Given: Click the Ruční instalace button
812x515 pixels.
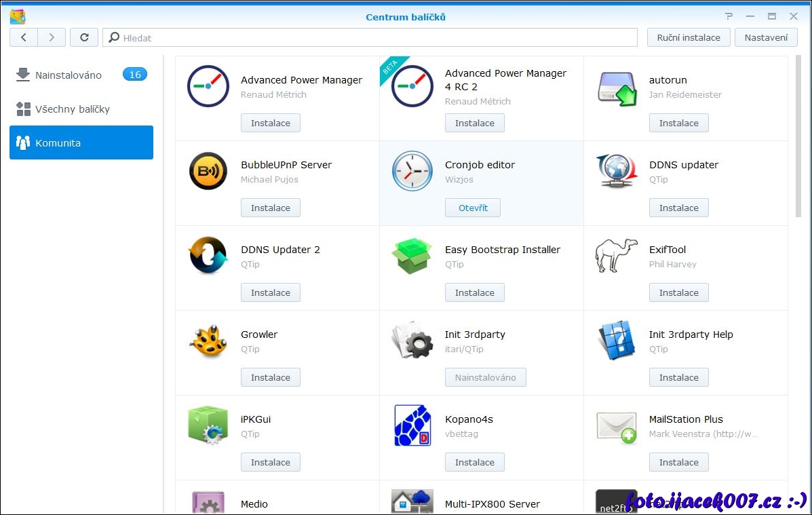Looking at the screenshot, I should [689, 37].
